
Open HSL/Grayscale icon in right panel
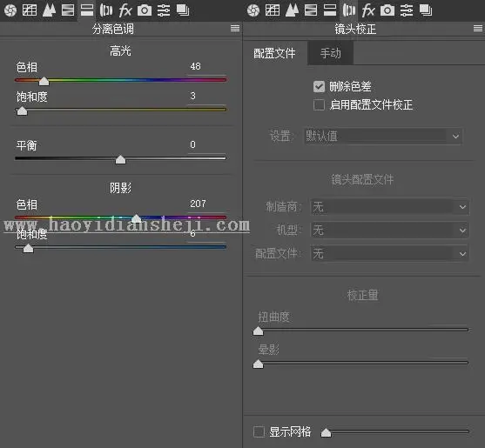(311, 10)
